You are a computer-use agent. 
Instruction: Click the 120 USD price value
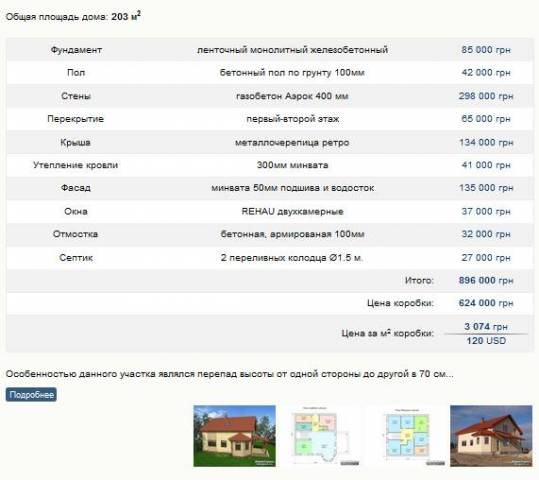(x=486, y=341)
